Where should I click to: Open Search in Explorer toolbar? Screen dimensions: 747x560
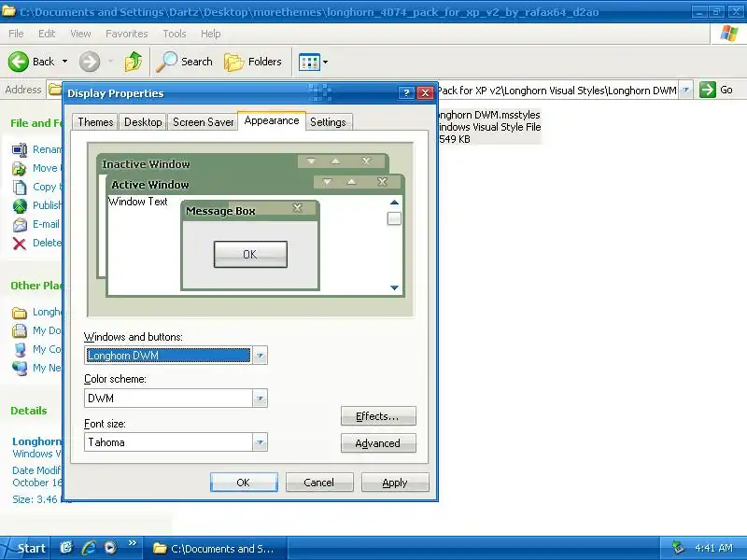184,62
